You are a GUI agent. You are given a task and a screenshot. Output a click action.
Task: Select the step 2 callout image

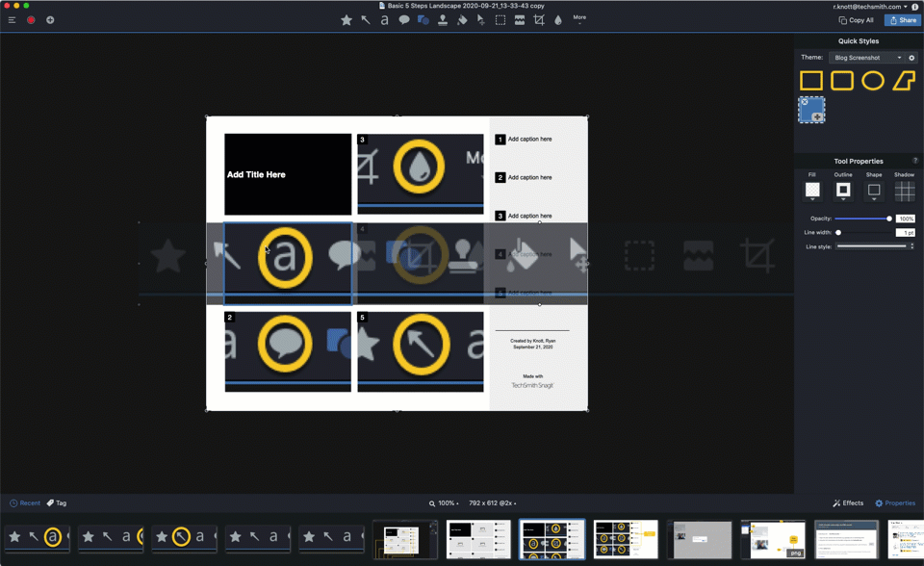coord(288,351)
